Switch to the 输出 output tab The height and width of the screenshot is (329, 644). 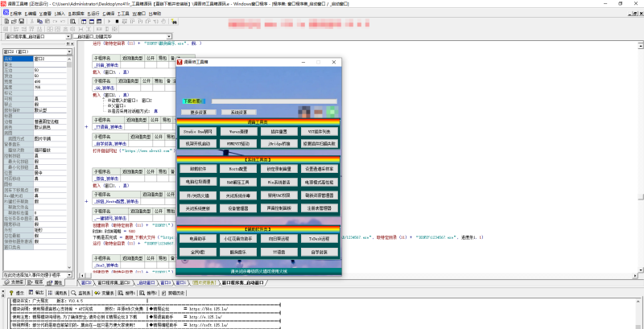click(36, 293)
